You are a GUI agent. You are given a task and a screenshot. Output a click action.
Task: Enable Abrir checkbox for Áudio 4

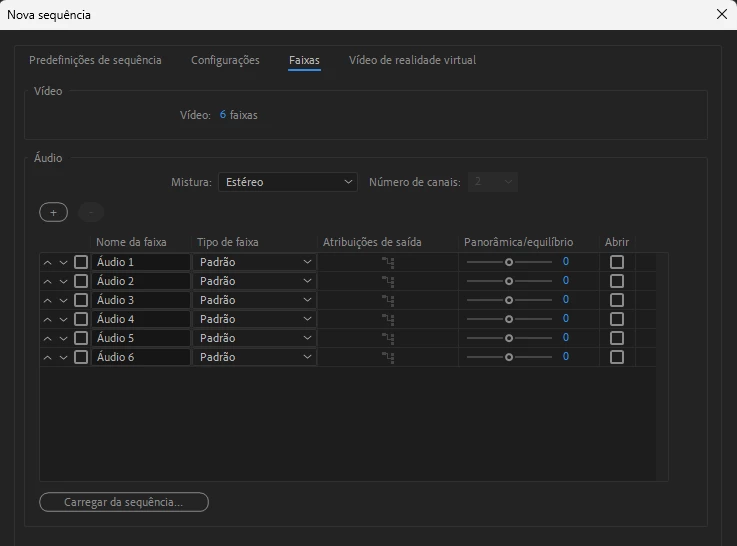(617, 319)
